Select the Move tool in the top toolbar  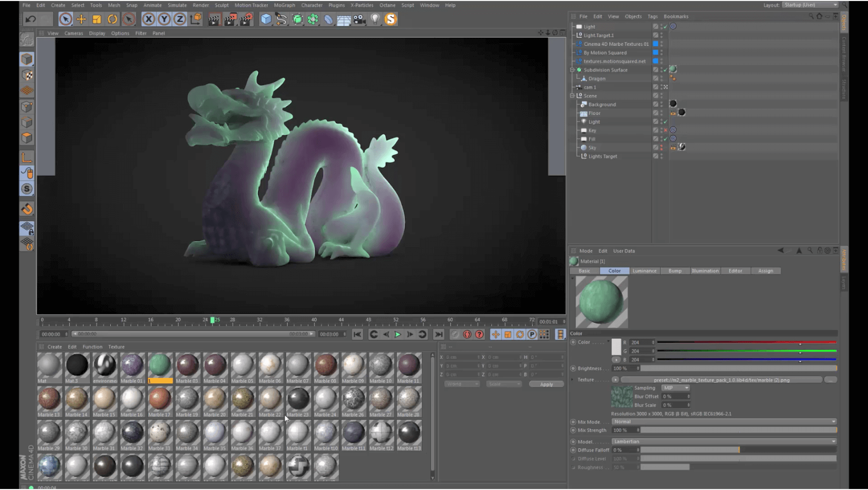[x=81, y=19]
